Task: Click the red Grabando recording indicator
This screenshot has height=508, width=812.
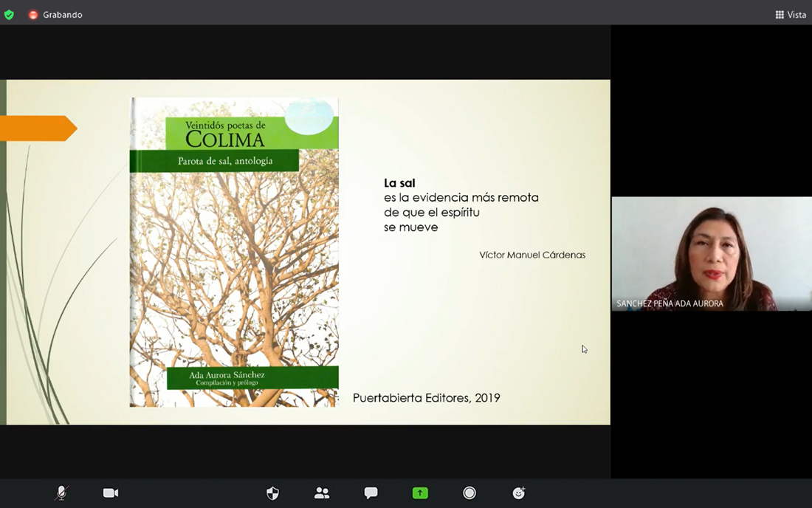Action: tap(55, 15)
